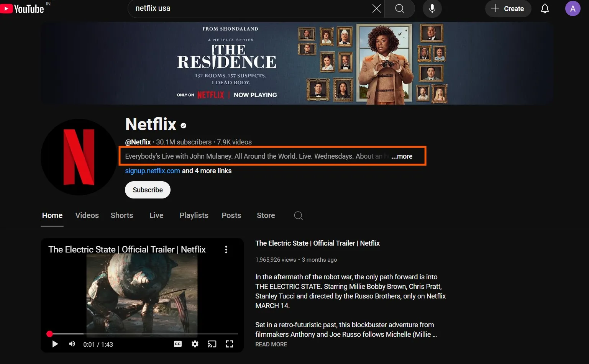This screenshot has height=364, width=589.
Task: Subscribe to the Netflix channel
Action: click(148, 190)
